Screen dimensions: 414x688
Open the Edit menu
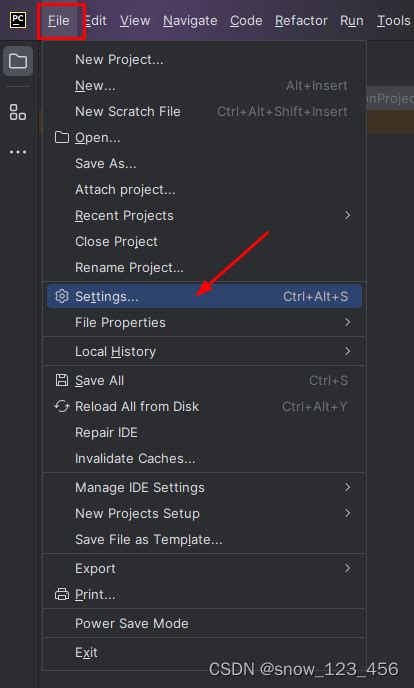(96, 21)
